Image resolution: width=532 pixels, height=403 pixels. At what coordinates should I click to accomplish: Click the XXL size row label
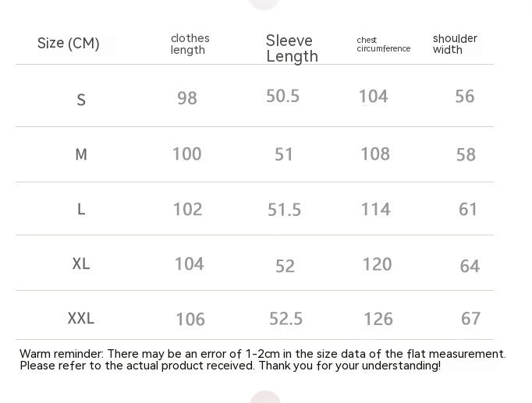pyautogui.click(x=81, y=318)
